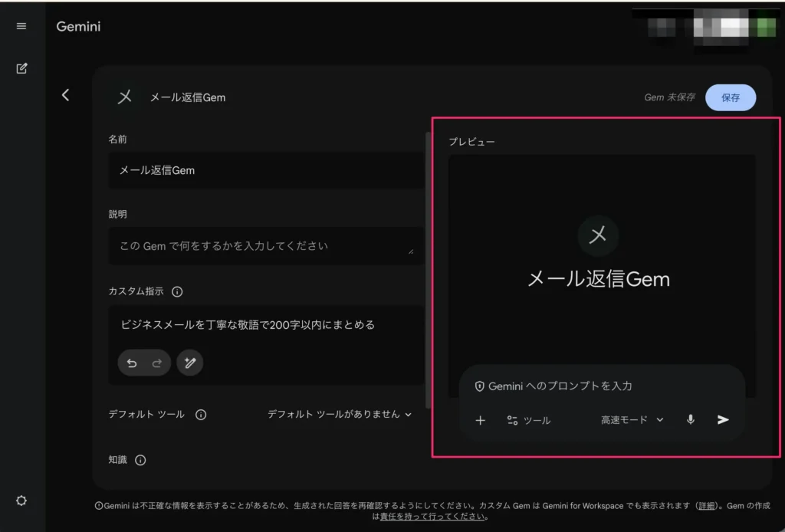Click the shield icon in the prompt box

tap(479, 386)
